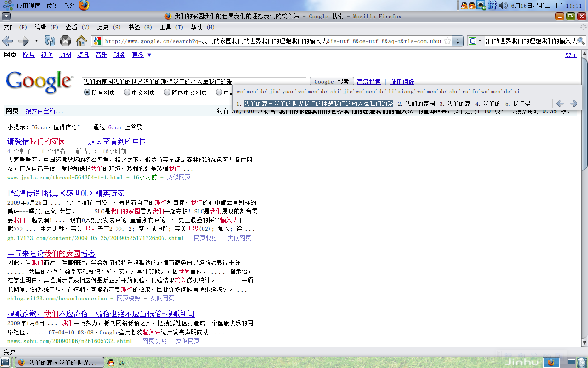
Task: Click the page scrollbar down arrow
Action: [584, 342]
